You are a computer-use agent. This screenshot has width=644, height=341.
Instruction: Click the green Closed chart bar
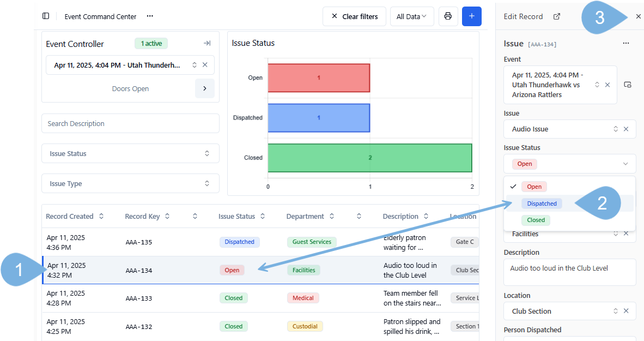pos(369,158)
